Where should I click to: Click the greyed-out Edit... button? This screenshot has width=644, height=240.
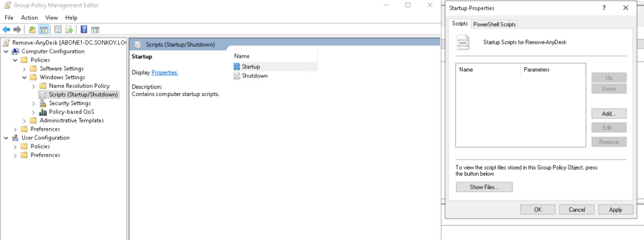pyautogui.click(x=609, y=128)
